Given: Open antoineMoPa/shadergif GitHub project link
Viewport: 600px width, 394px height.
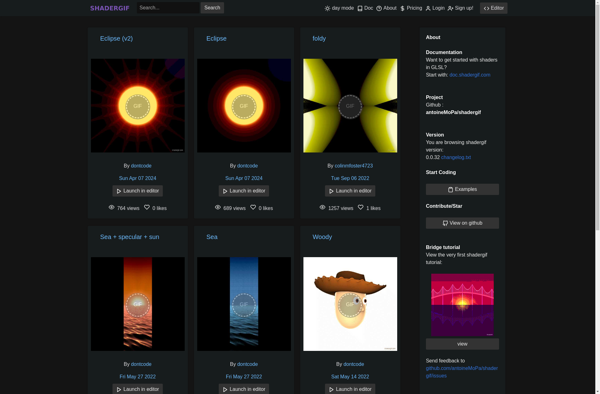Looking at the screenshot, I should [x=453, y=112].
